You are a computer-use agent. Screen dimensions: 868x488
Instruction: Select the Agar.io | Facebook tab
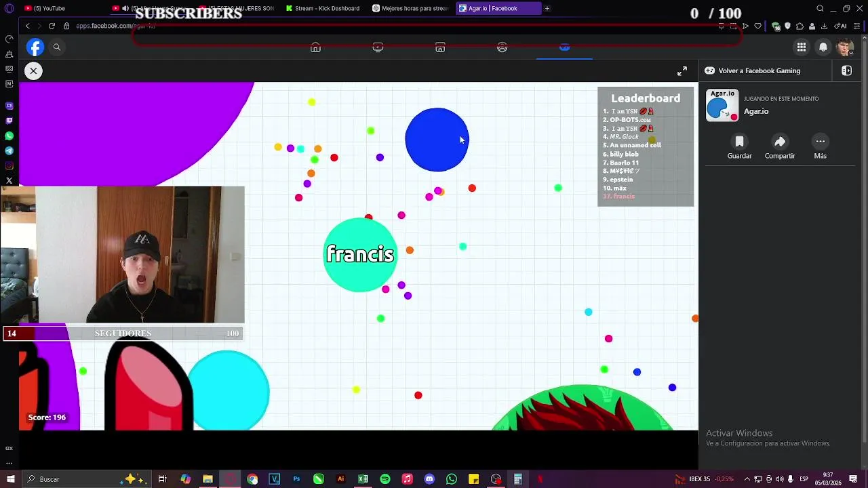click(x=497, y=8)
